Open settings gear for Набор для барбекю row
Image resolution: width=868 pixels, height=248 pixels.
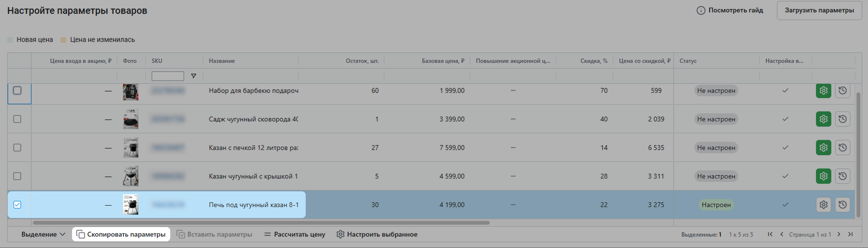[823, 90]
